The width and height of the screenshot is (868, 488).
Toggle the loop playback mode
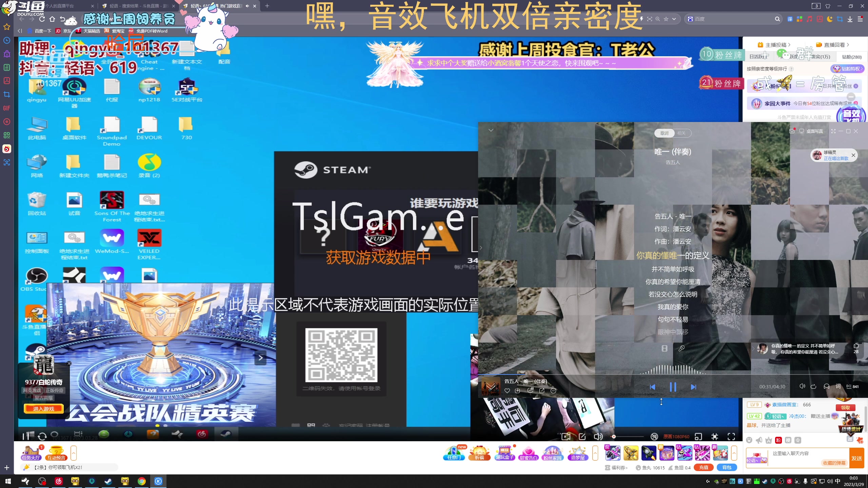coord(813,387)
